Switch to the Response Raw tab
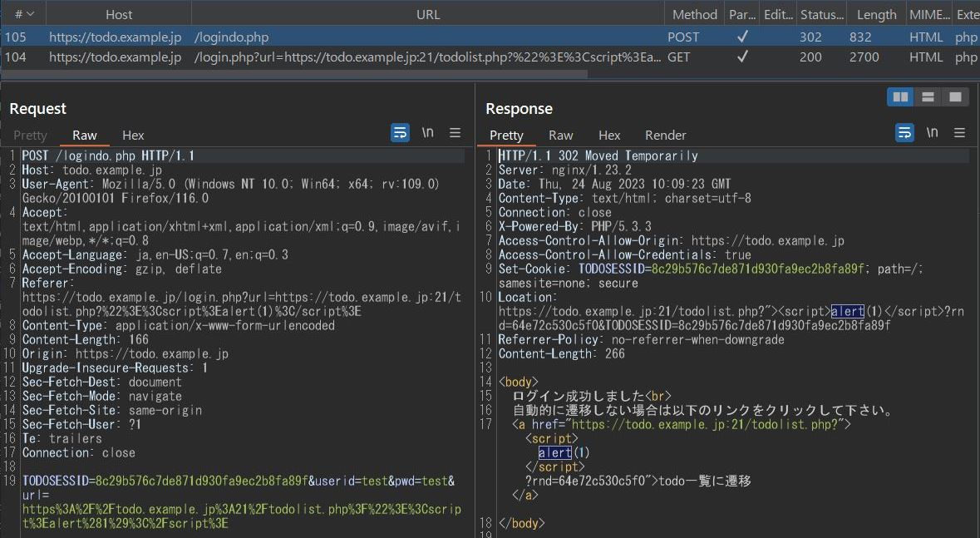 coord(560,136)
